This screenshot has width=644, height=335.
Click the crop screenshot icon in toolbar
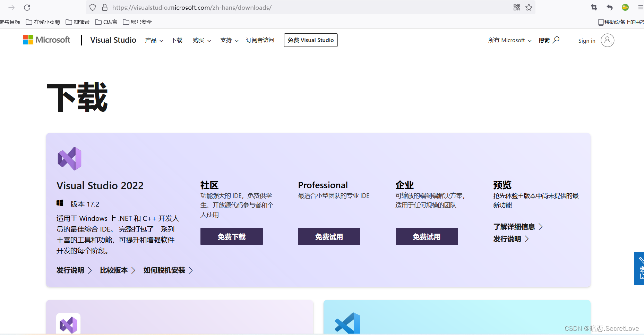[x=594, y=7]
